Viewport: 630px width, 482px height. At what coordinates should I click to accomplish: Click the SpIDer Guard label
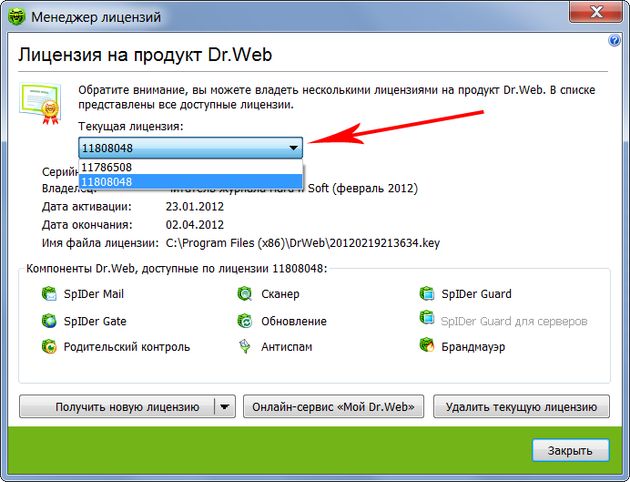pyautogui.click(x=476, y=294)
